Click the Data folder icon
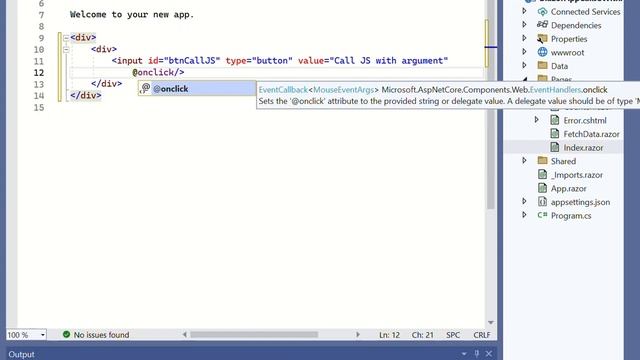Viewport: 640px width, 360px height. tap(542, 66)
